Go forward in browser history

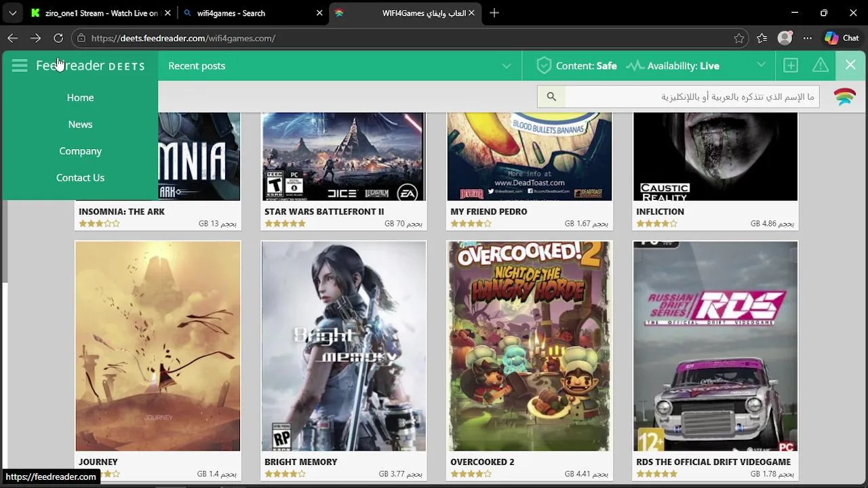pos(35,38)
